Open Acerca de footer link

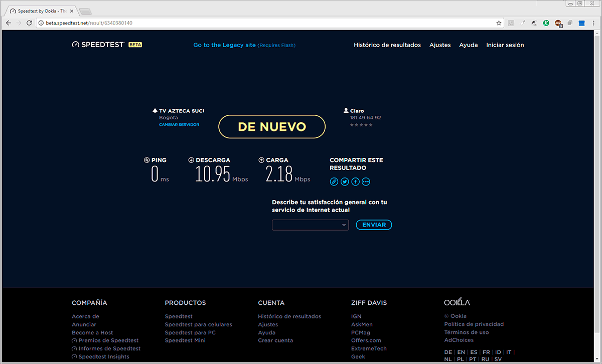click(x=85, y=316)
